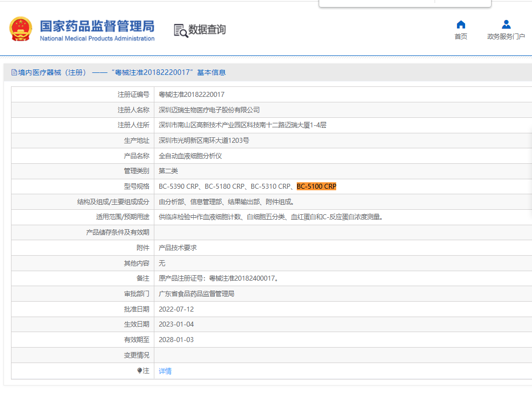Click the 生产地址 row label

(x=136, y=140)
